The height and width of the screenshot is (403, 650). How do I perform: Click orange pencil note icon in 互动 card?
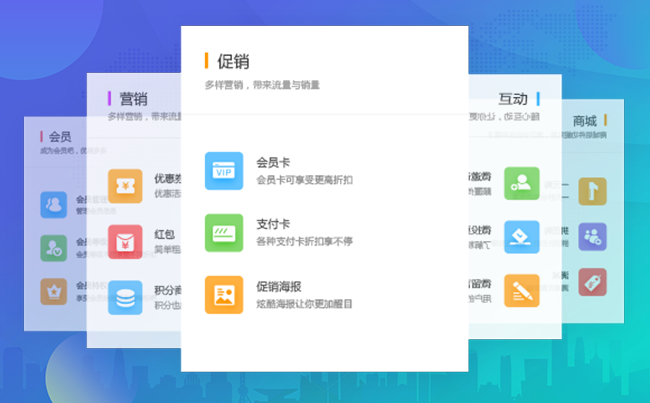point(521,290)
